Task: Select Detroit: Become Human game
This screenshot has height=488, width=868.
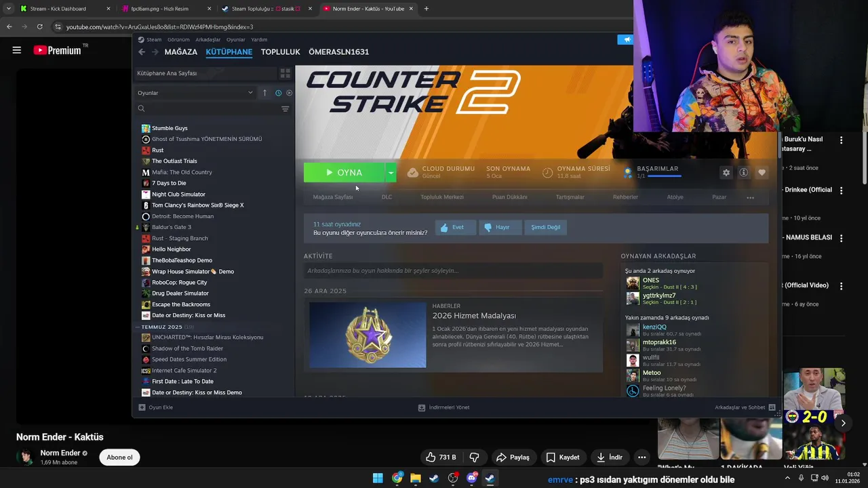Action: click(182, 216)
